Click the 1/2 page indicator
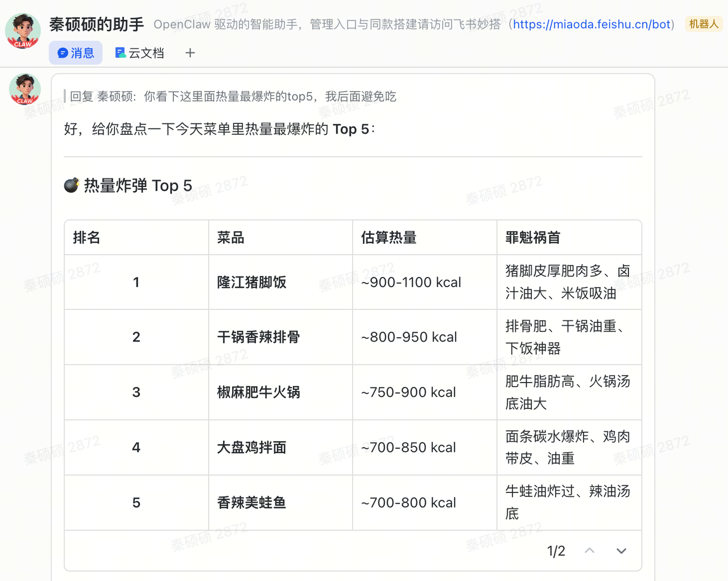This screenshot has height=581, width=728. pos(556,551)
